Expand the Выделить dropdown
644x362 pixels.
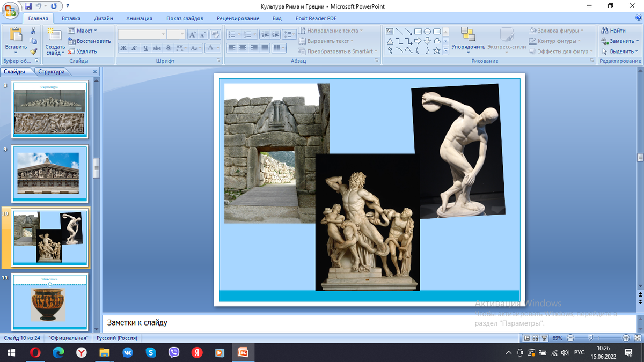[620, 51]
